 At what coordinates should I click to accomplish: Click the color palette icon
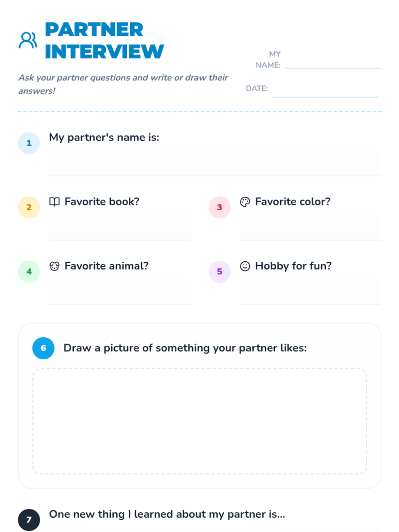(x=245, y=202)
